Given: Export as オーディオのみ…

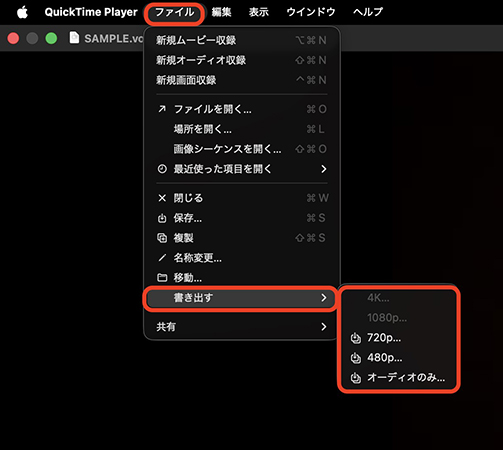Looking at the screenshot, I should [x=399, y=378].
